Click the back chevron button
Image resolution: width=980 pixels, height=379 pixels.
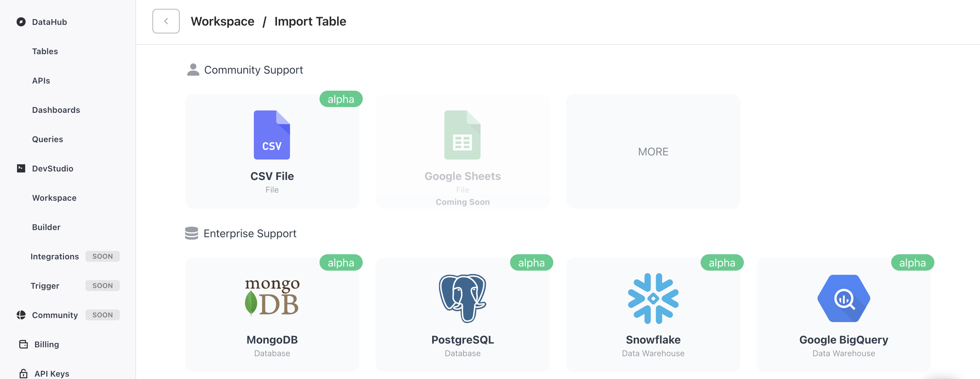coord(166,21)
